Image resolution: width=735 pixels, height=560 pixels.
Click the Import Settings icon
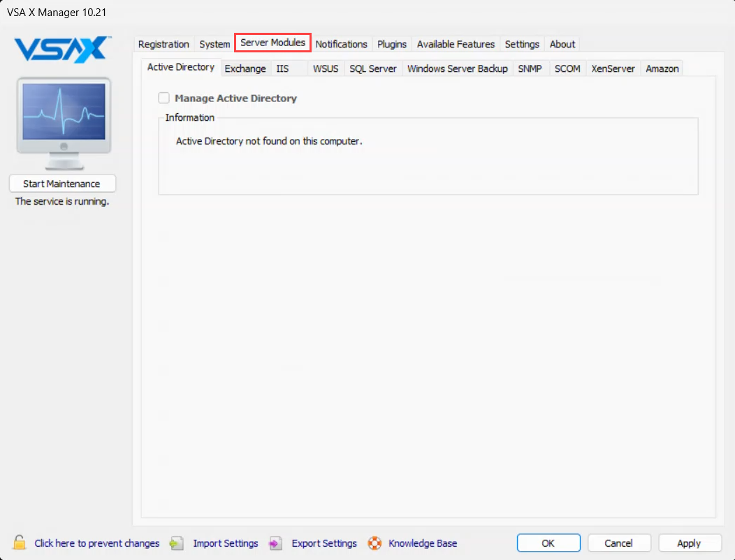[177, 543]
